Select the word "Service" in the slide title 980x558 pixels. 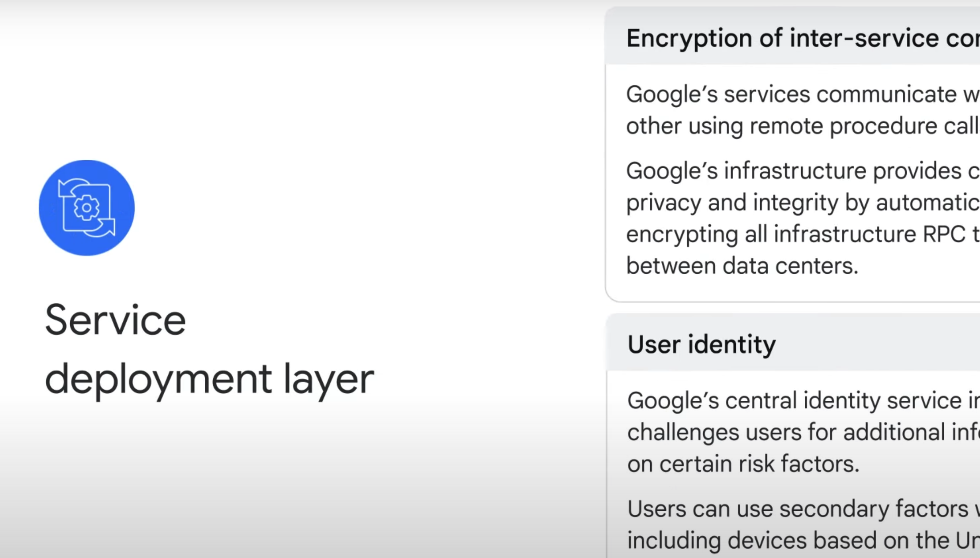click(x=115, y=320)
